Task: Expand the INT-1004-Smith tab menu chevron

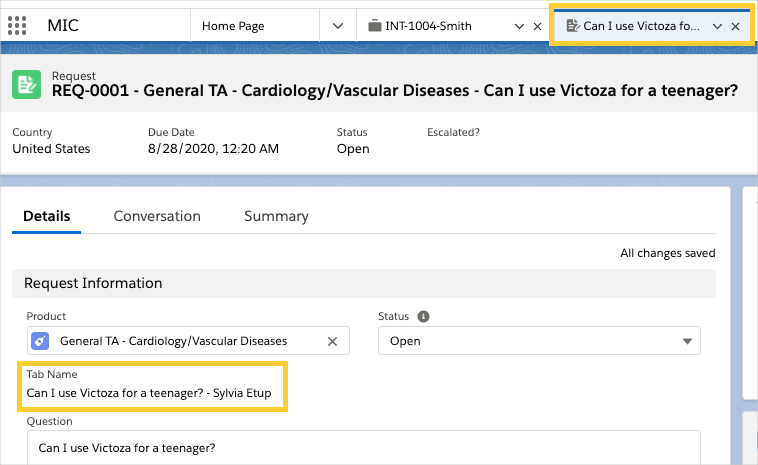Action: tap(518, 26)
